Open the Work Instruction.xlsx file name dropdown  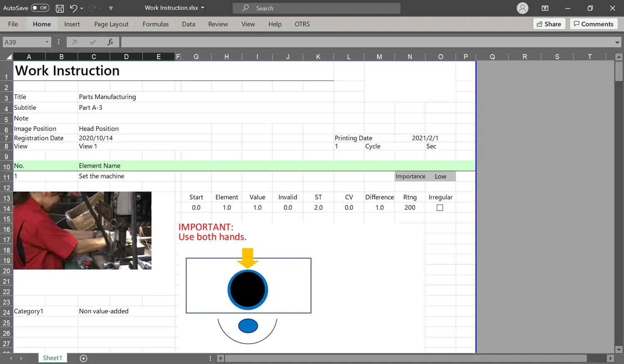coord(203,8)
